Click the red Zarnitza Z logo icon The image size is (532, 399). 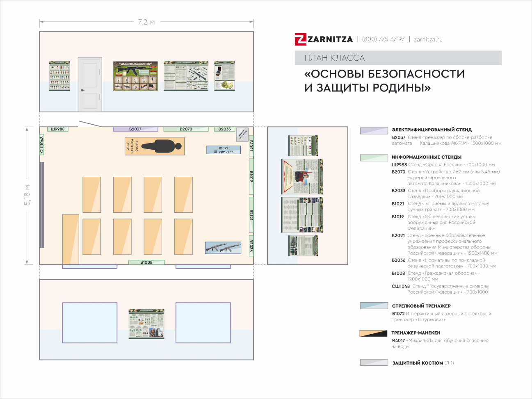pyautogui.click(x=300, y=39)
